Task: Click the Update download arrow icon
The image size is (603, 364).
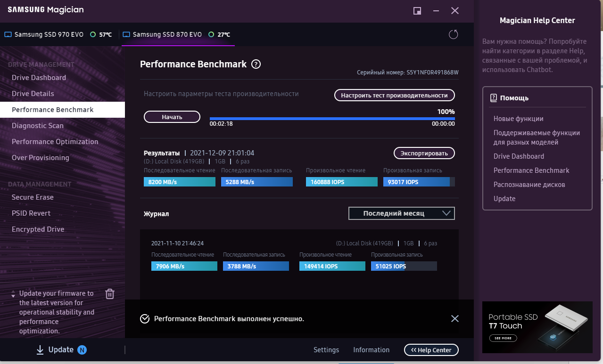Action: click(40, 350)
